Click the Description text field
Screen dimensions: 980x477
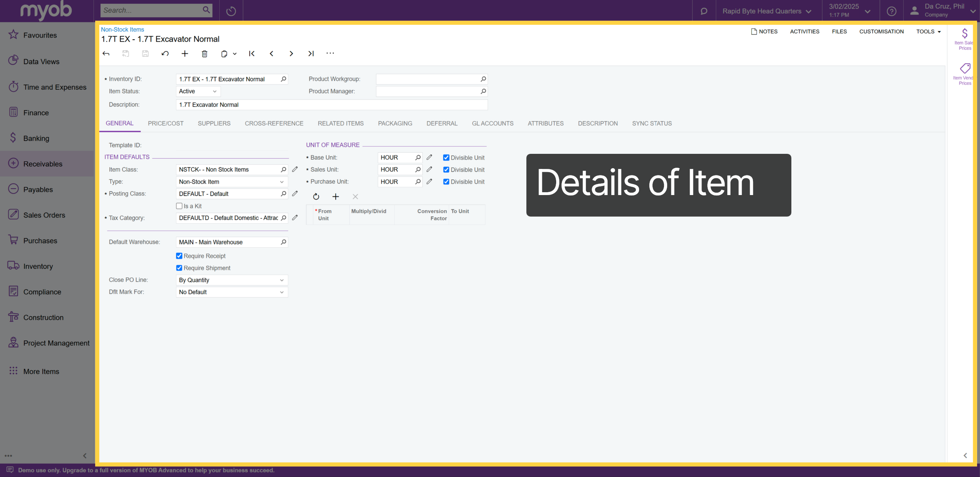click(x=332, y=105)
